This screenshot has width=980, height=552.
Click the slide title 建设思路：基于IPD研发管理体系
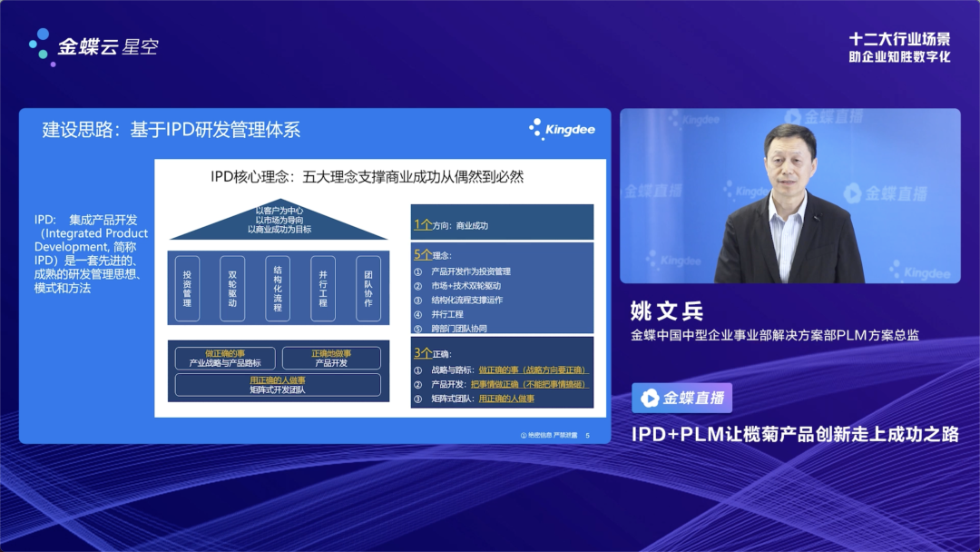(171, 130)
